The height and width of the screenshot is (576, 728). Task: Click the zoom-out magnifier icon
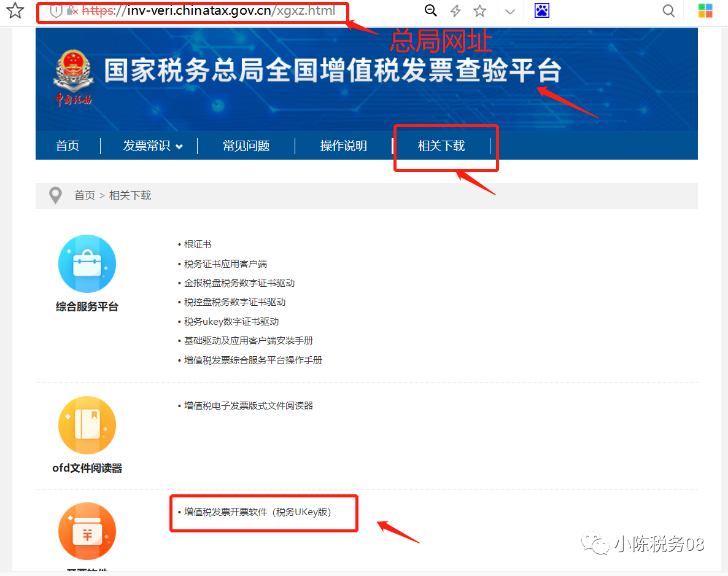click(x=431, y=10)
